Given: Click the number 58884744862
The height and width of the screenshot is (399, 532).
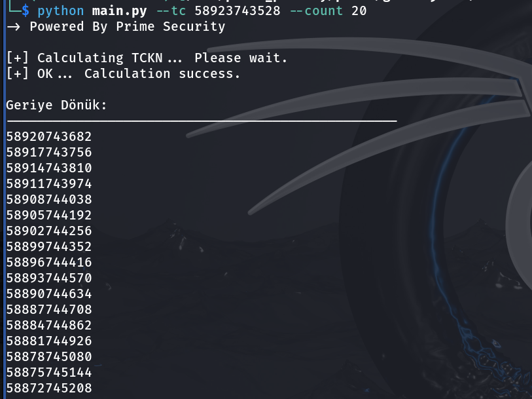Looking at the screenshot, I should (49, 326).
